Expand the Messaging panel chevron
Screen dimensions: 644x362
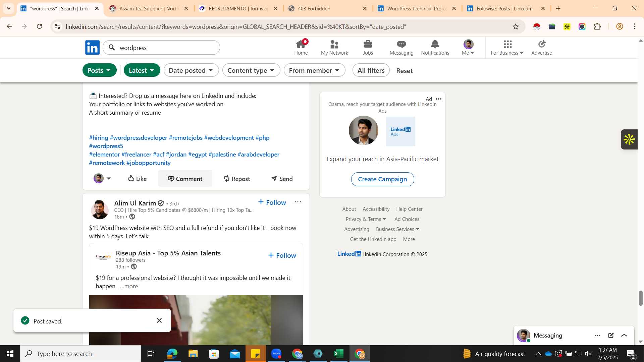[x=624, y=336]
